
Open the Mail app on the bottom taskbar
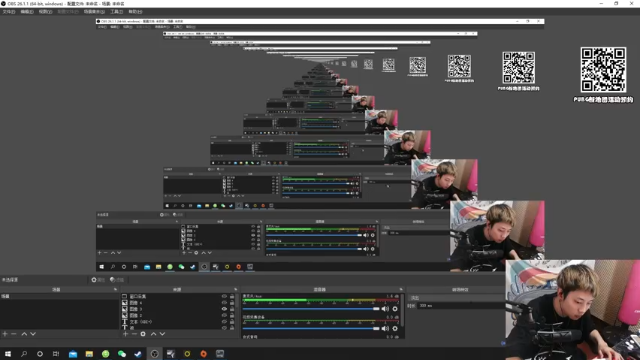pyautogui.click(x=73, y=354)
